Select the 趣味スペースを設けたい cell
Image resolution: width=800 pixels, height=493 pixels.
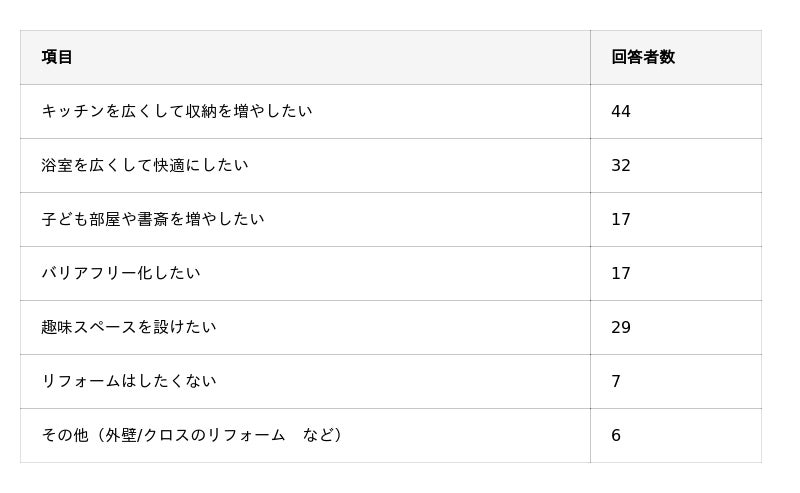point(129,327)
